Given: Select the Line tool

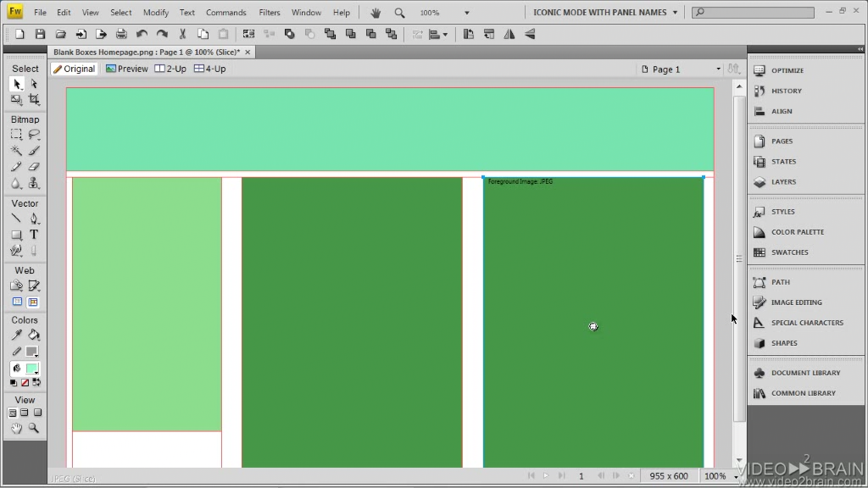Looking at the screenshot, I should pyautogui.click(x=16, y=219).
